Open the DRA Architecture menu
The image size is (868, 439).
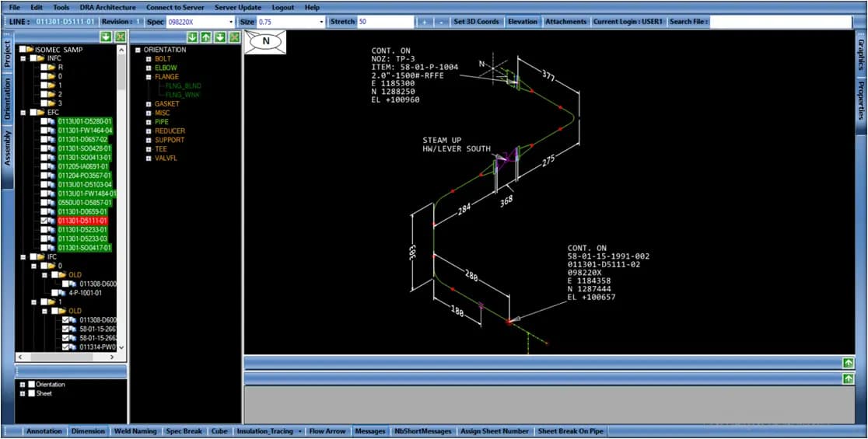(x=107, y=8)
